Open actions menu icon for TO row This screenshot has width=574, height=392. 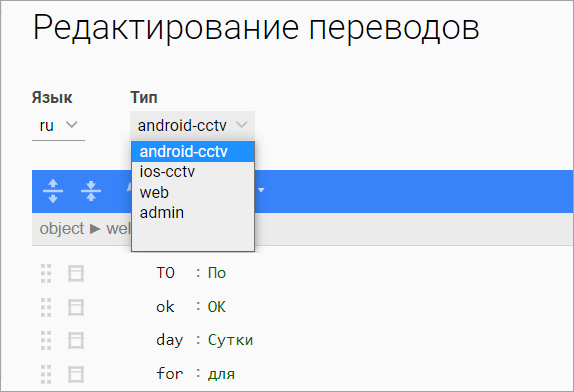click(76, 273)
